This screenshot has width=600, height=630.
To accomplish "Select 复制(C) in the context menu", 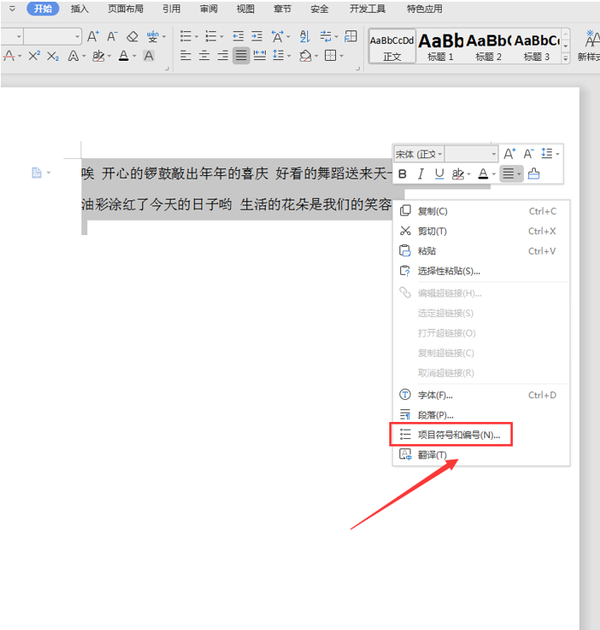I will click(x=433, y=211).
